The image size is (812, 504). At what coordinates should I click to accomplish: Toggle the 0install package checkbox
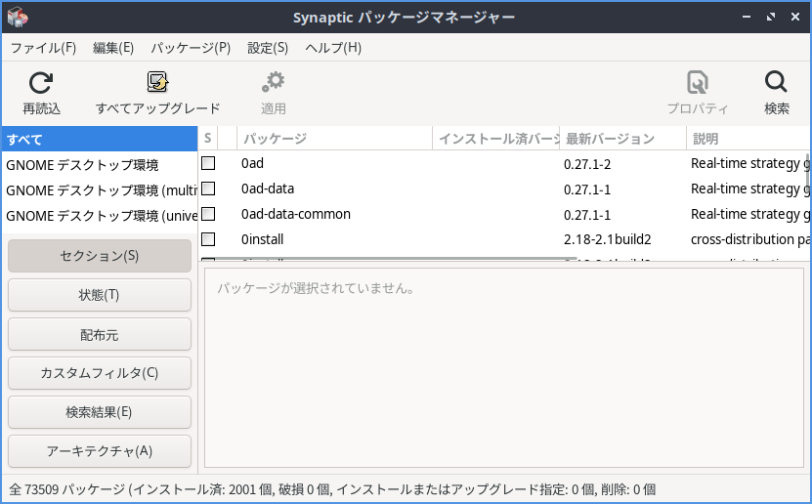click(x=208, y=238)
